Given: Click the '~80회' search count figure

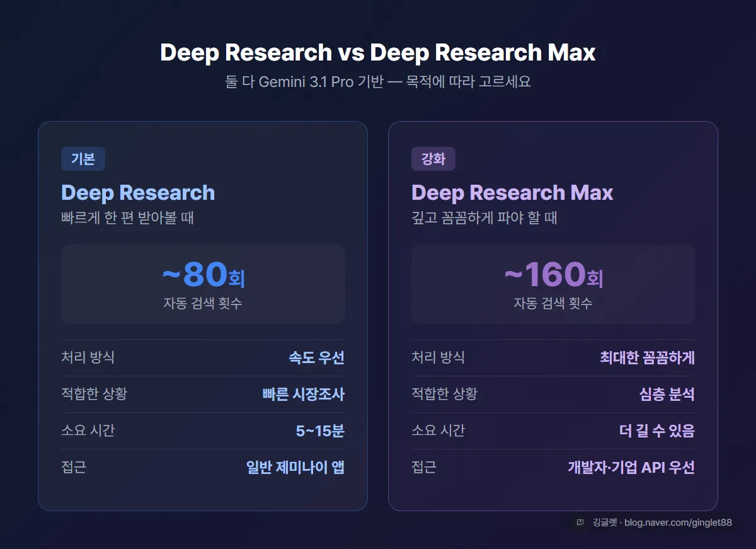Looking at the screenshot, I should pos(203,275).
